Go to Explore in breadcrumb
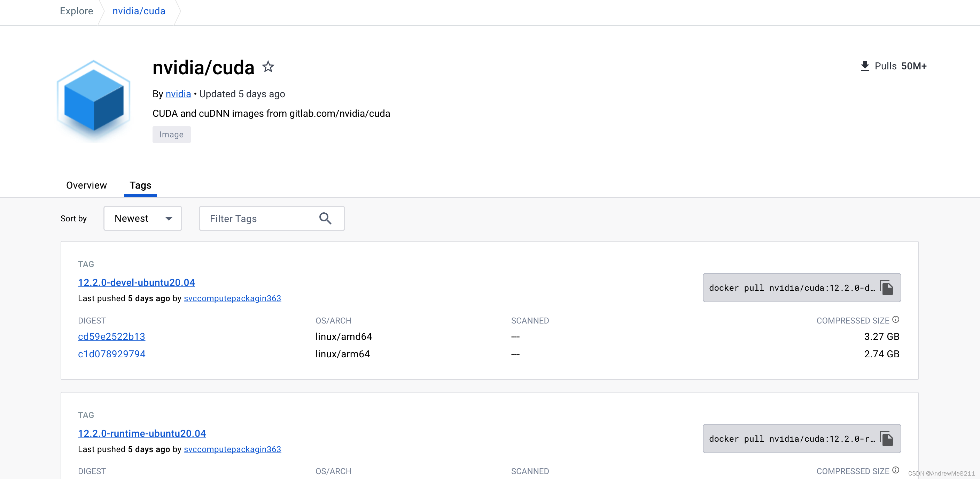The image size is (980, 479). pyautogui.click(x=77, y=11)
